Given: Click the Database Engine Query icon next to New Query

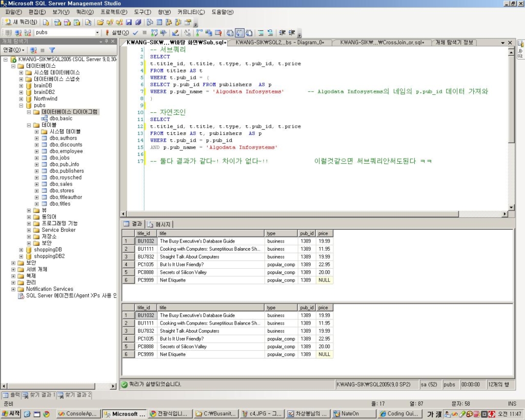Looking at the screenshot, I should coord(46,23).
